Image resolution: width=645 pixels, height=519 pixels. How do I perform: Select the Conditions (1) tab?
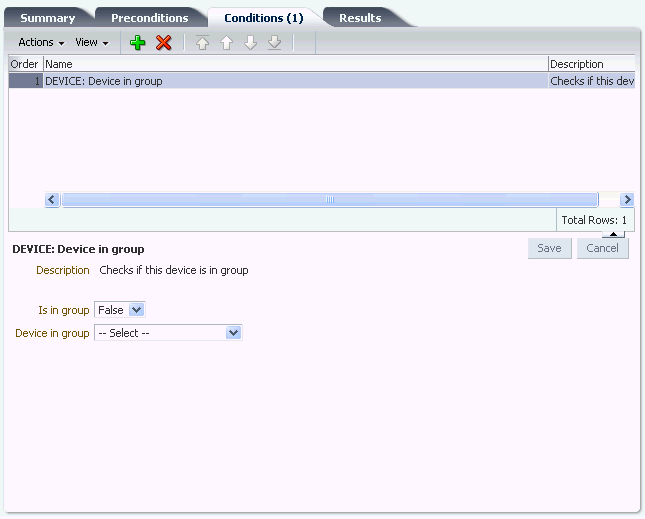(x=264, y=18)
